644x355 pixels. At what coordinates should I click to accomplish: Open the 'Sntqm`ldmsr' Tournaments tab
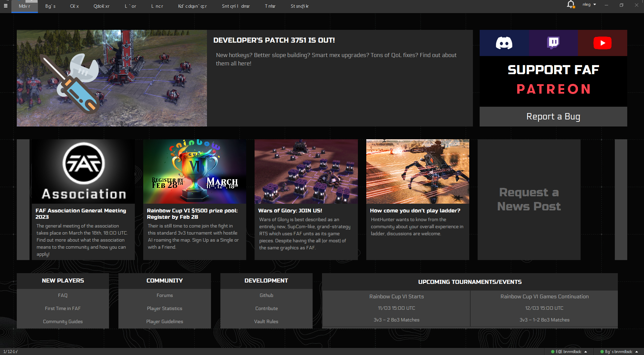pos(236,6)
